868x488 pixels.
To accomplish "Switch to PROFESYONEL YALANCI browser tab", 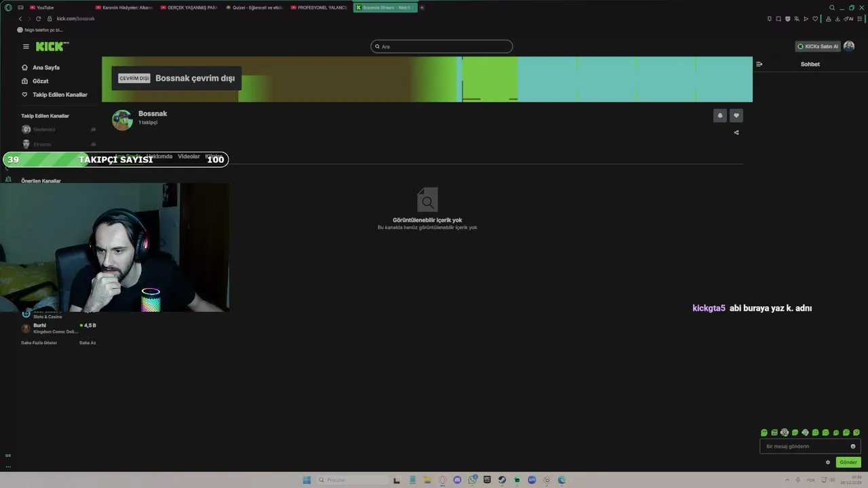I will tap(319, 7).
